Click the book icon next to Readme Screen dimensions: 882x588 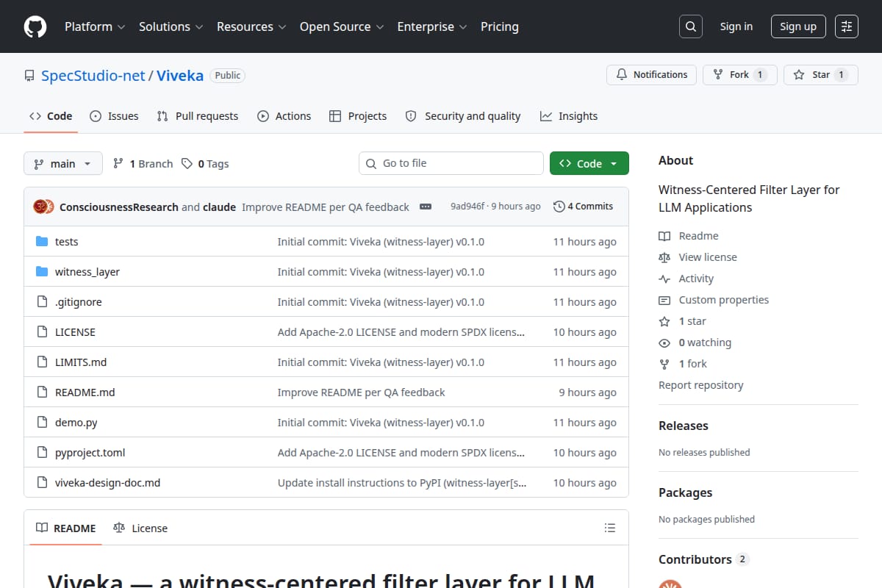pyautogui.click(x=664, y=236)
